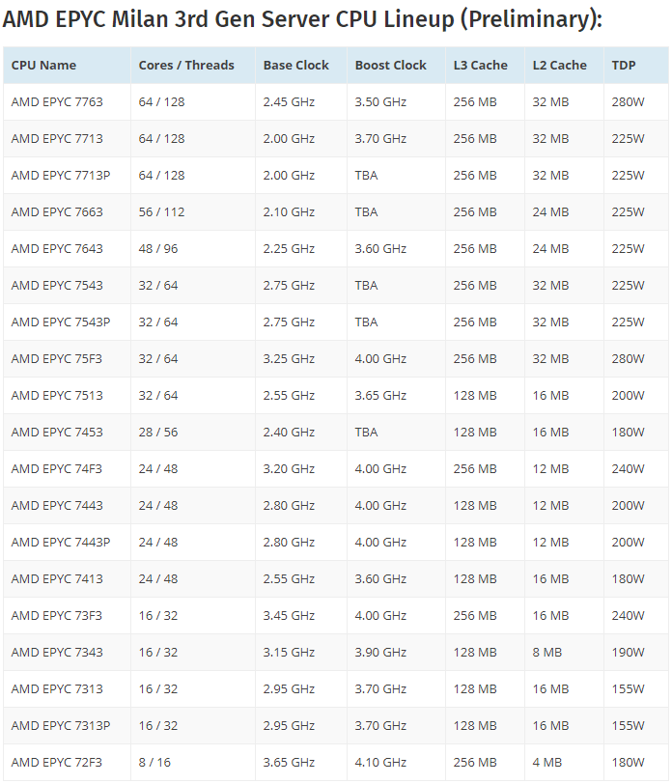Click the page heading about EPYC Milan lineup
Screen dimensions: 672x784
point(302,20)
